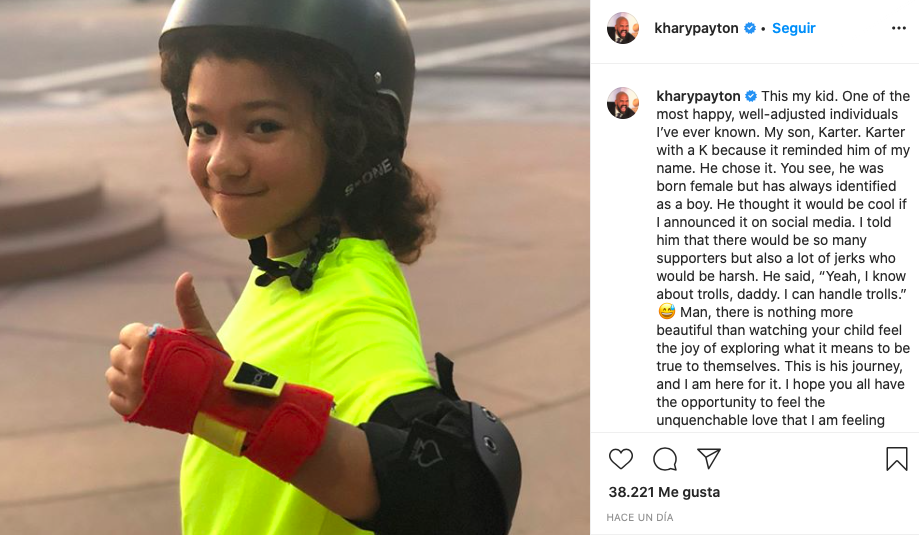Click the child's photo in the post
919x535 pixels.
[x=295, y=267]
